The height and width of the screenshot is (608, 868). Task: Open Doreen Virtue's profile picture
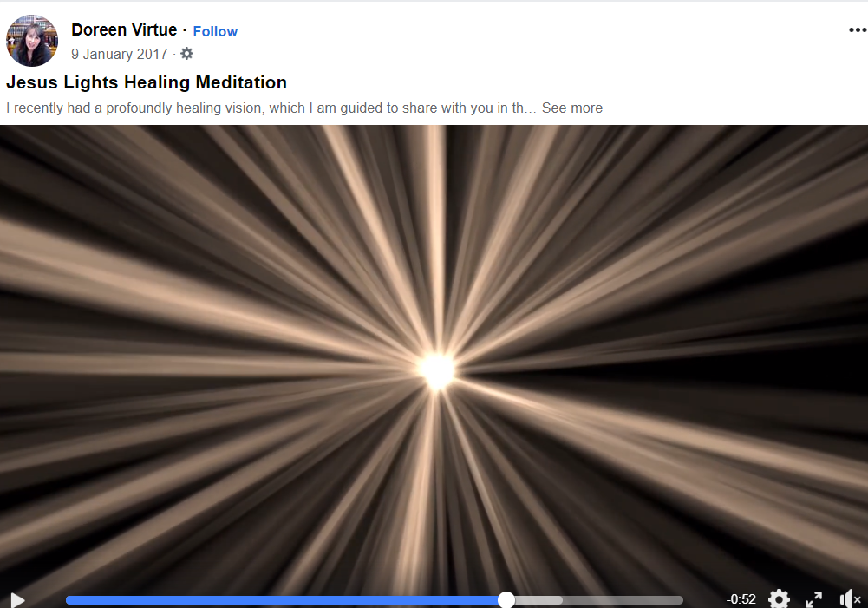click(x=32, y=41)
